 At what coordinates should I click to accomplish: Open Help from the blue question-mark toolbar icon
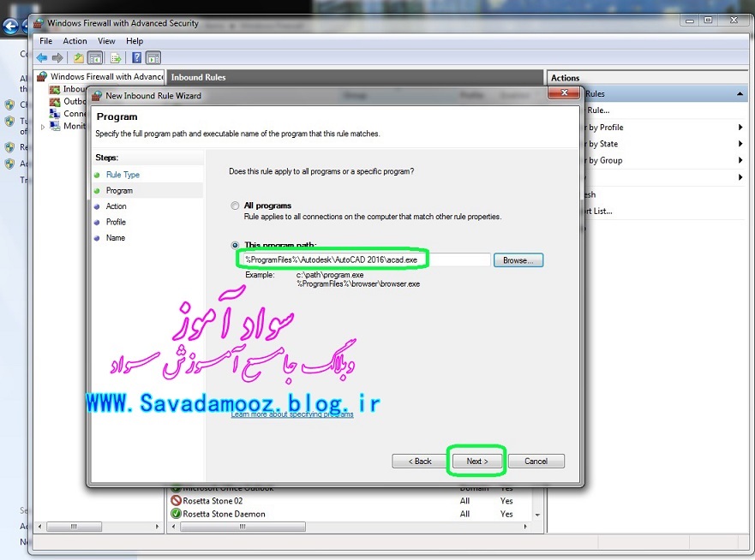coord(137,58)
